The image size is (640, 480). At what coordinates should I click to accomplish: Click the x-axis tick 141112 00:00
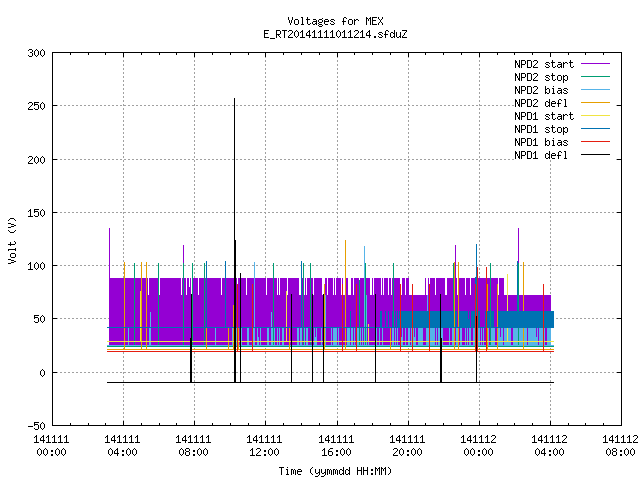pos(478,446)
